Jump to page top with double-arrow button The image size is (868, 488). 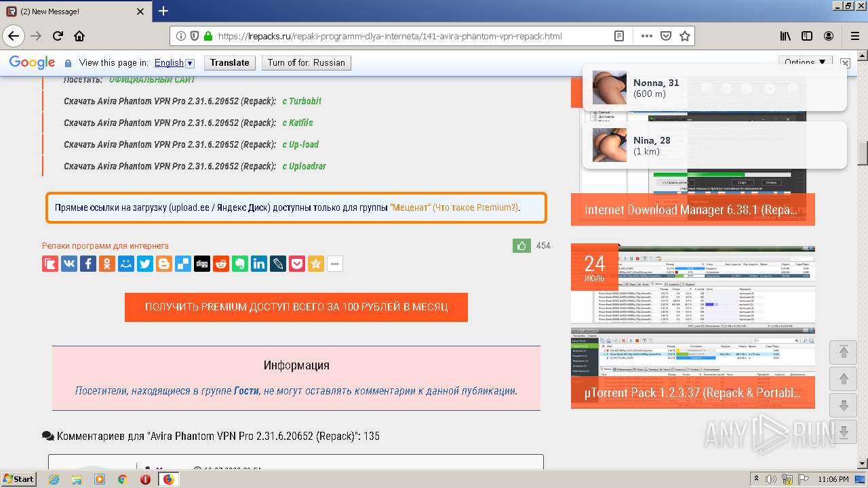844,352
